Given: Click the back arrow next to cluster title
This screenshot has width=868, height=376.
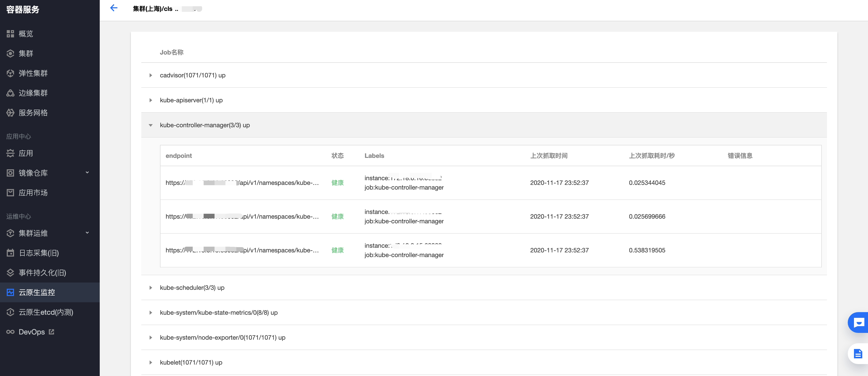Looking at the screenshot, I should pos(114,8).
